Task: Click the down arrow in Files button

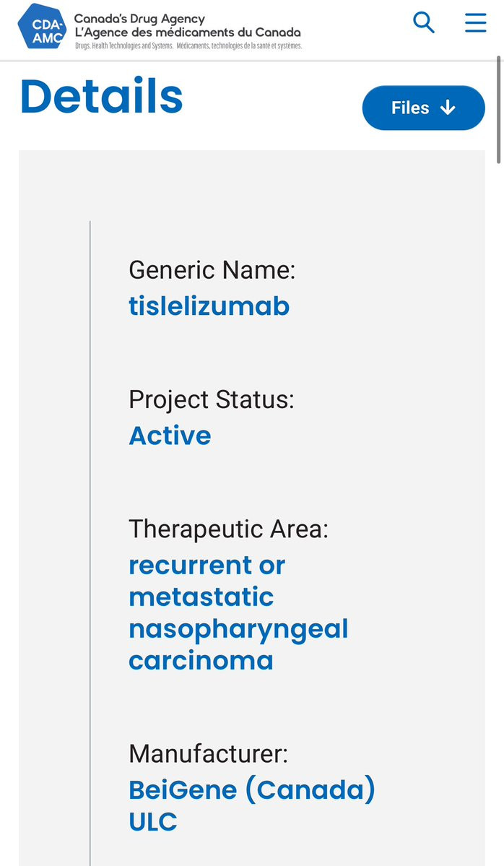Action: (448, 108)
